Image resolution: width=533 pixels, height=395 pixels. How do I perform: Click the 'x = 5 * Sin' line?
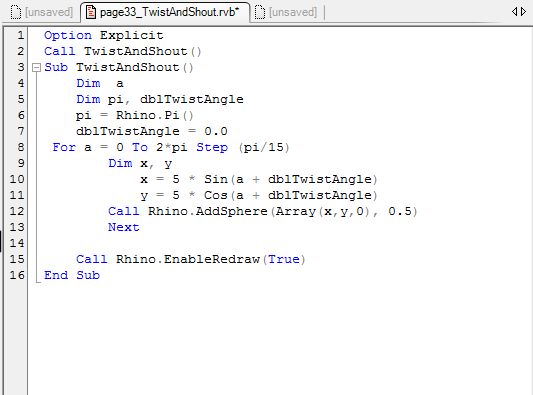pos(259,179)
